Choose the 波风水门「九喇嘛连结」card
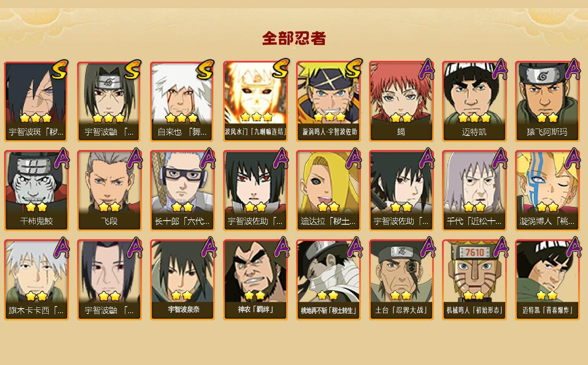Viewport: 588px width, 365px height. pos(255,101)
